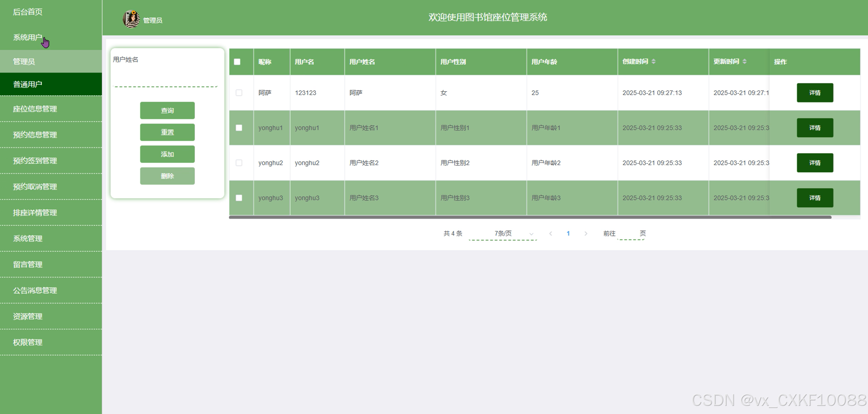Viewport: 868px width, 414px height.
Task: Open the 预约信息管理 menu
Action: 35,135
